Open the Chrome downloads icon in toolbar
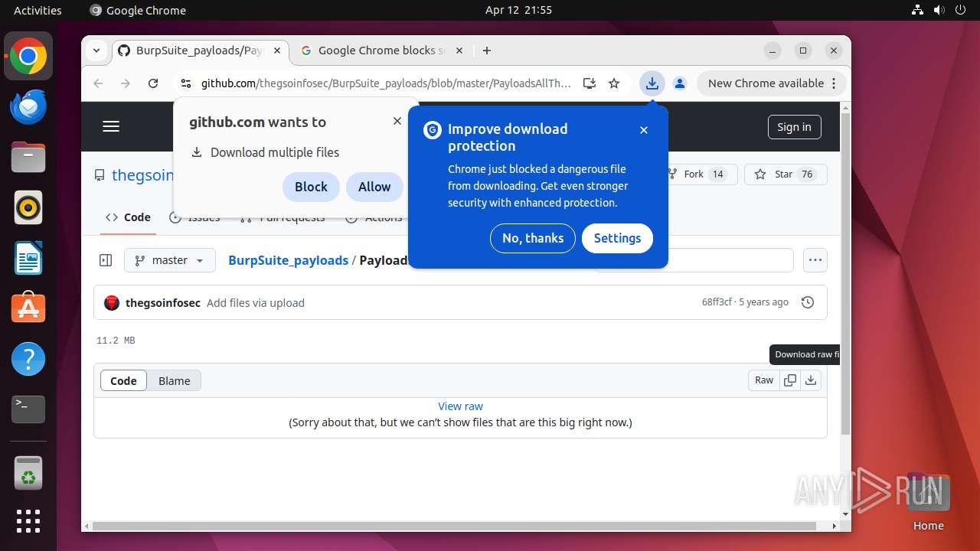This screenshot has height=551, width=980. pos(652,83)
